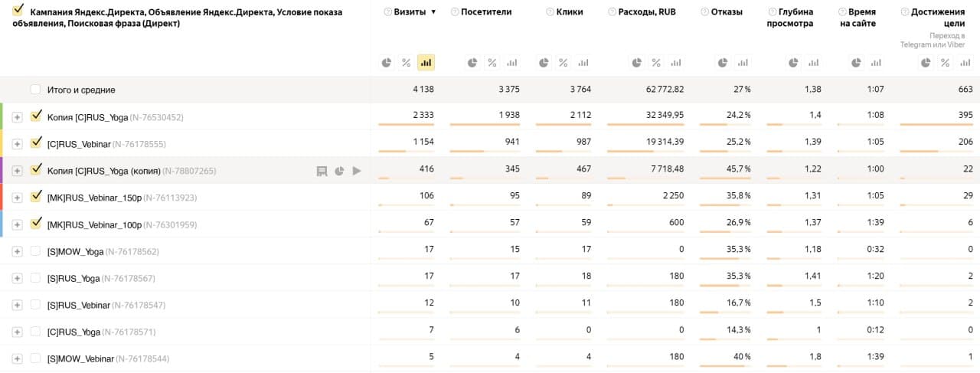Open help tooltip icon for Визиты metric

tap(387, 12)
